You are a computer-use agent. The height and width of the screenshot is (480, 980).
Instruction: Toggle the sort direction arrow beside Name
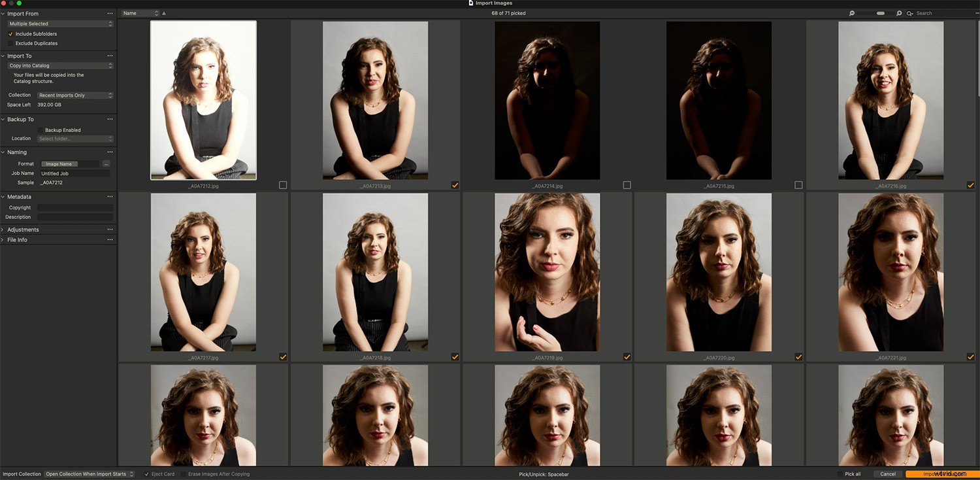point(163,12)
